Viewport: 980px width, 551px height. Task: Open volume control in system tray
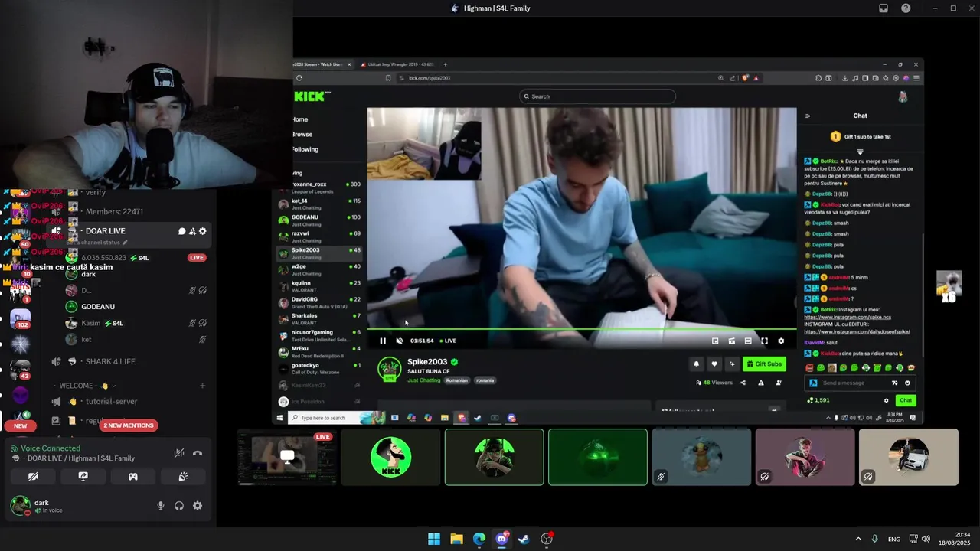point(926,539)
